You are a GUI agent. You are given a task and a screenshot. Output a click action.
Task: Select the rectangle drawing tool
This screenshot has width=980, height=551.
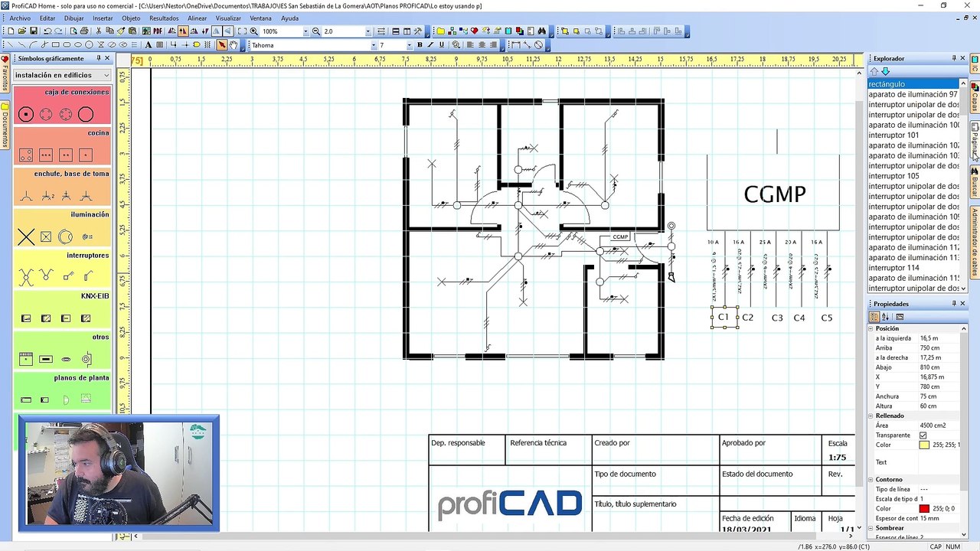pos(55,44)
